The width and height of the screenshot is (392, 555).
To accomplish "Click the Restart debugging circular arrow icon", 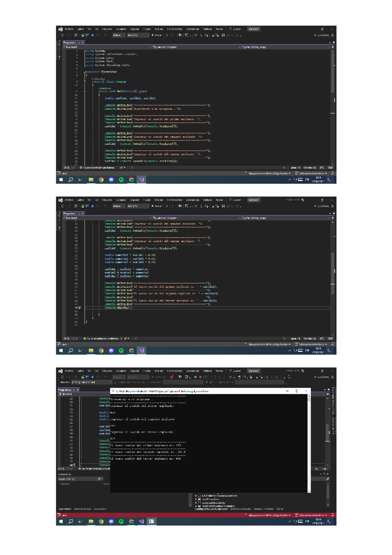I will click(x=204, y=377).
